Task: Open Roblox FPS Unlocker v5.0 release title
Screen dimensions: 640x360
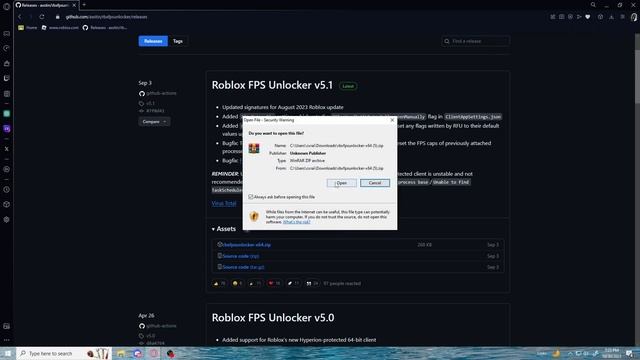Action: [x=273, y=318]
